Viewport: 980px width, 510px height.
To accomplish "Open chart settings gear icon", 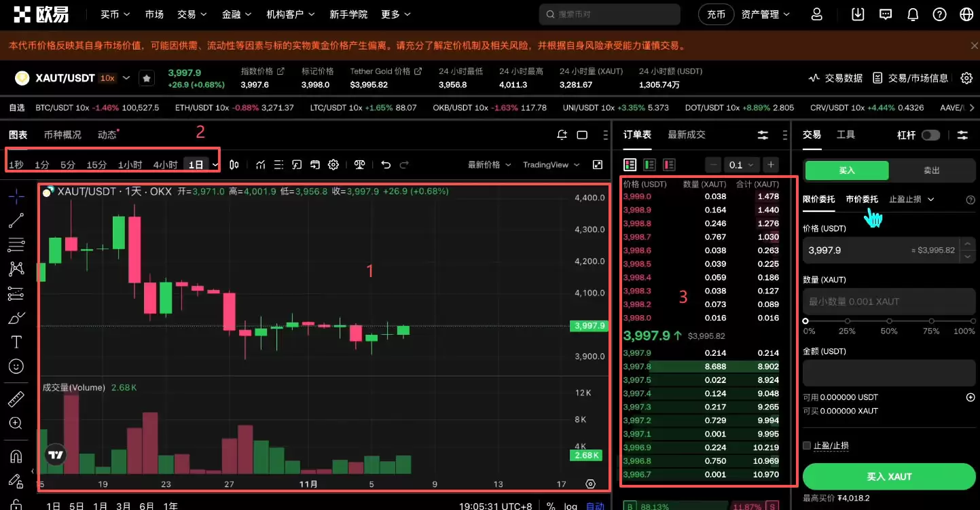I will coord(333,164).
